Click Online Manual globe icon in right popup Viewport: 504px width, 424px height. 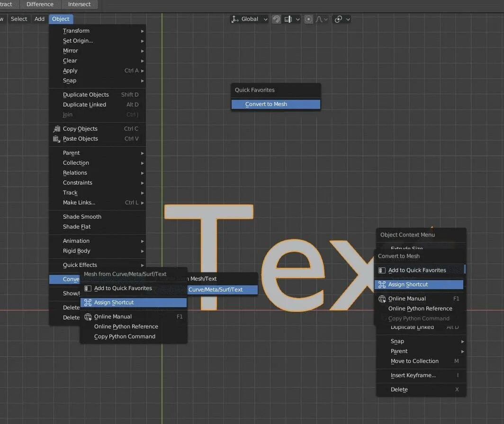[x=382, y=299]
